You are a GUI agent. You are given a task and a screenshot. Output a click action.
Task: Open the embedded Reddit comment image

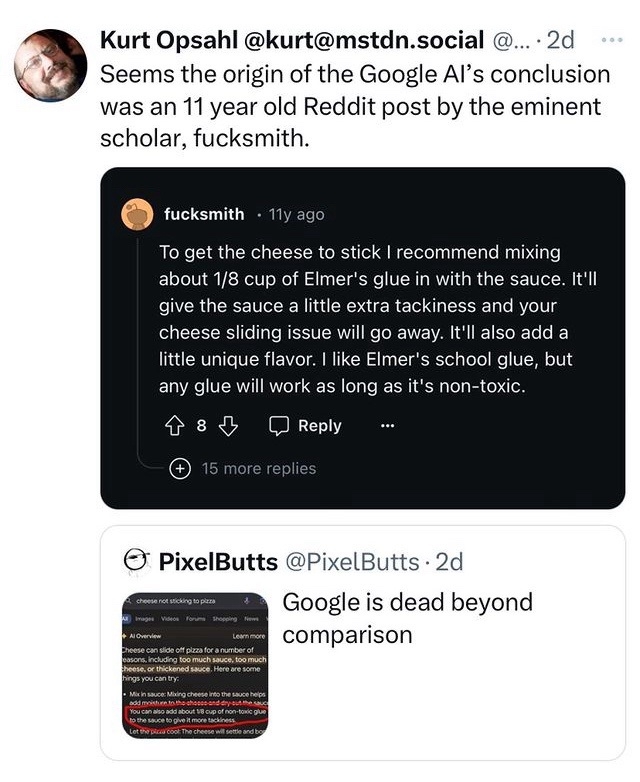(x=363, y=338)
